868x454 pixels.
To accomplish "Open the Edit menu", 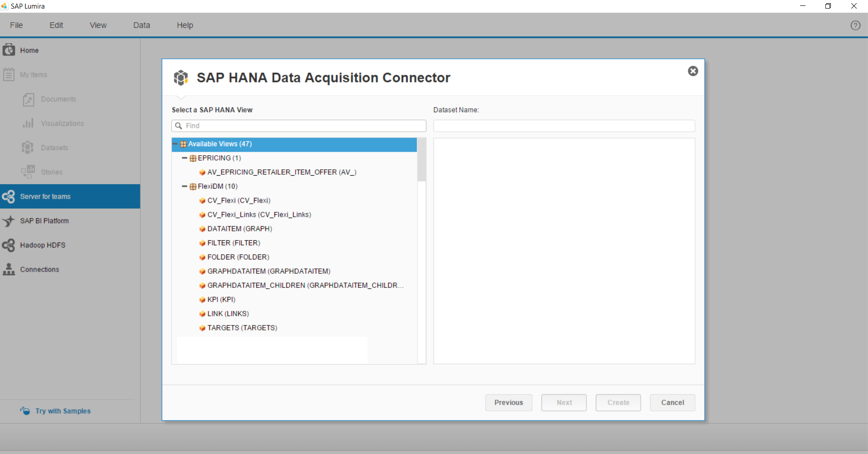I will tap(56, 25).
